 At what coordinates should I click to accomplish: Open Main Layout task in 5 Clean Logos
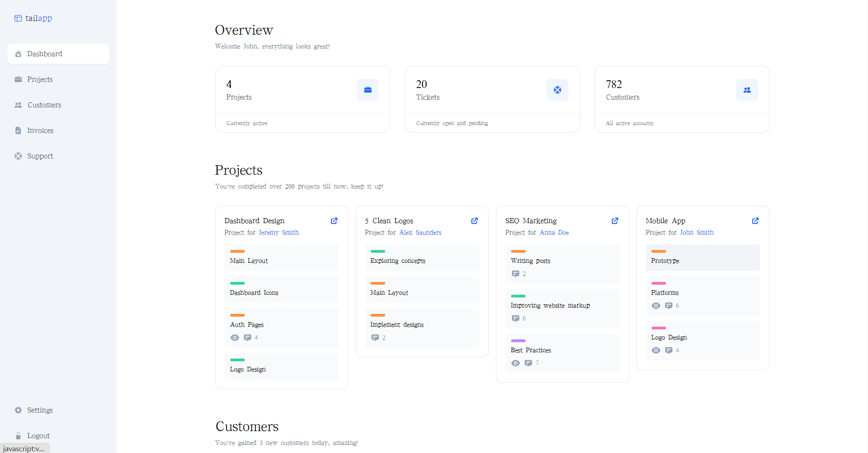coord(422,290)
